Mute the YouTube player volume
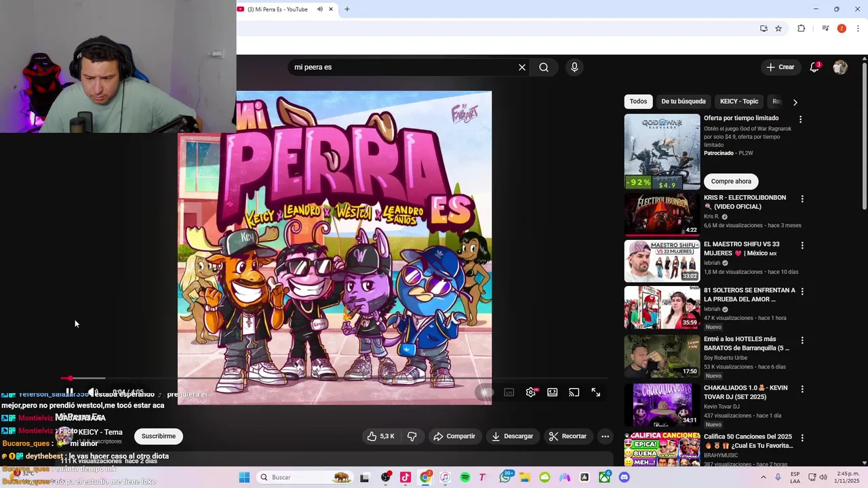868x488 pixels. coord(93,392)
